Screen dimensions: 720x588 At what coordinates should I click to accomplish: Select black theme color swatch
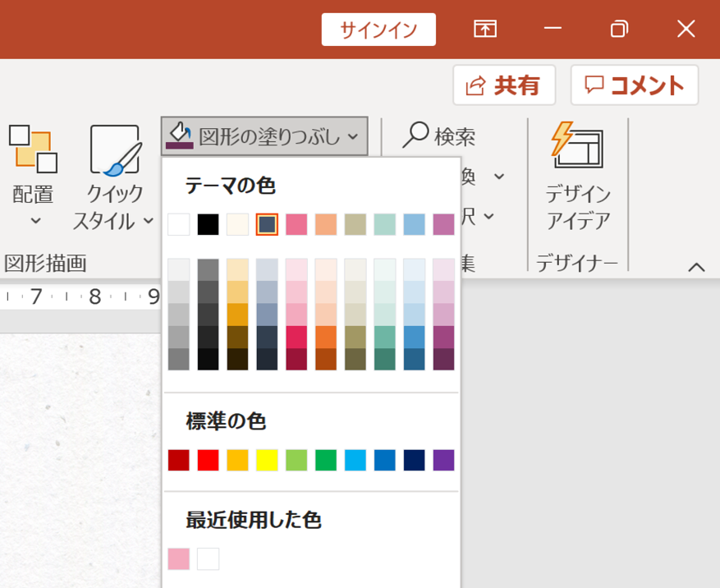[x=208, y=225]
